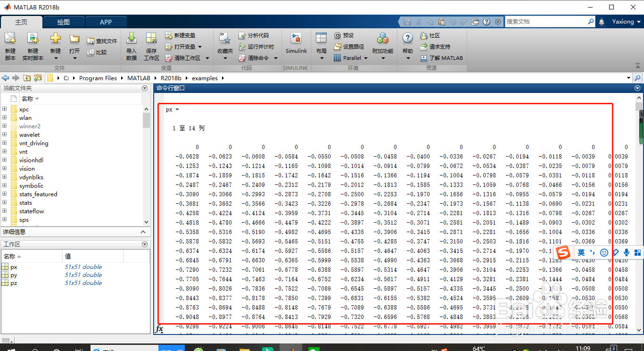The width and height of the screenshot is (644, 351).
Task: Click the quick access Cut icon
Action: (418, 22)
